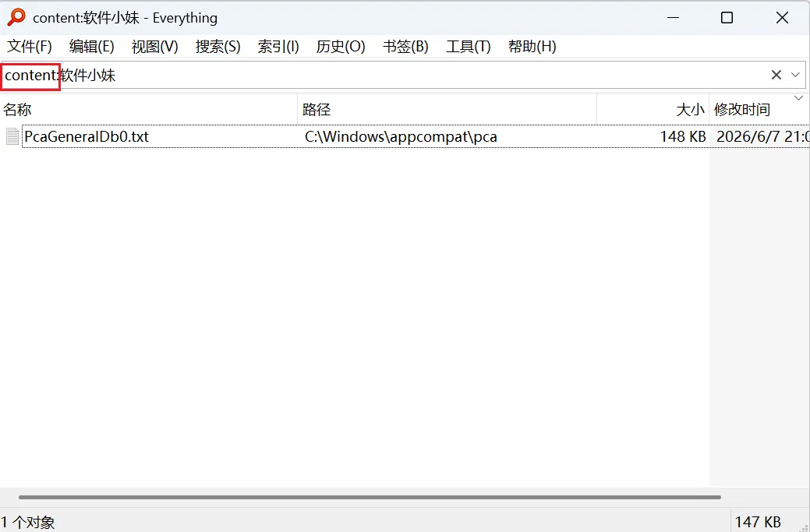Sort by the 修改时间 column header
This screenshot has width=810, height=532.
[x=759, y=109]
